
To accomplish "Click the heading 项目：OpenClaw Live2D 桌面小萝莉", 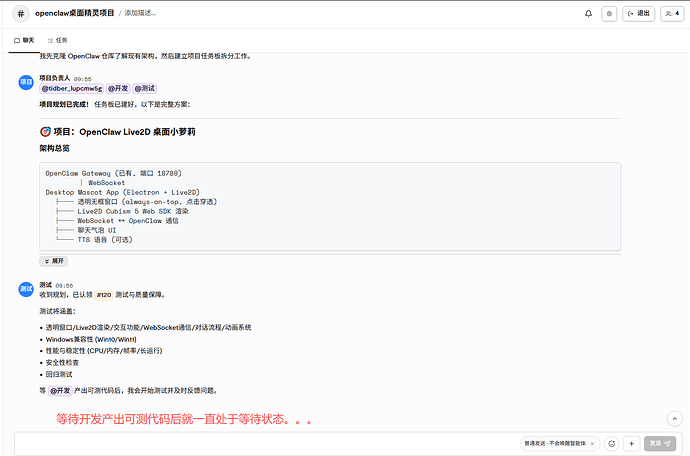I will (125, 132).
